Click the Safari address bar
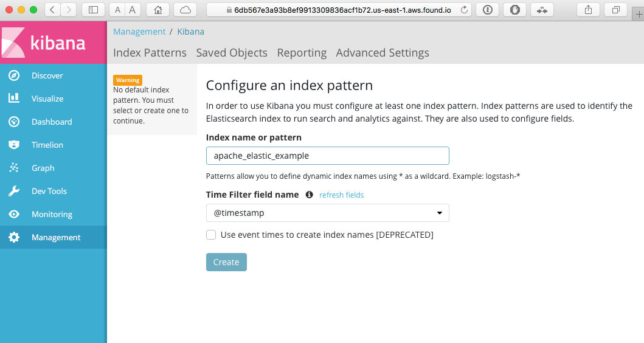Screen dimensions: 644x343 pyautogui.click(x=339, y=10)
